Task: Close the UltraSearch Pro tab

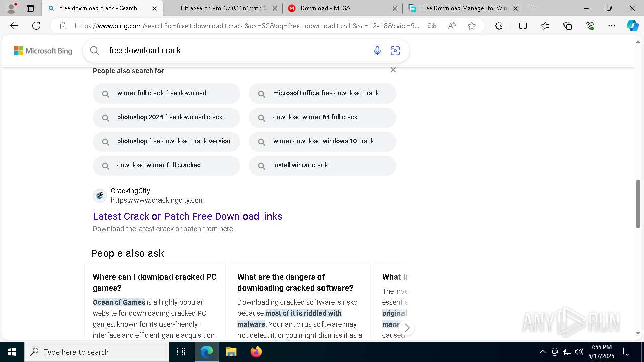Action: pyautogui.click(x=275, y=8)
